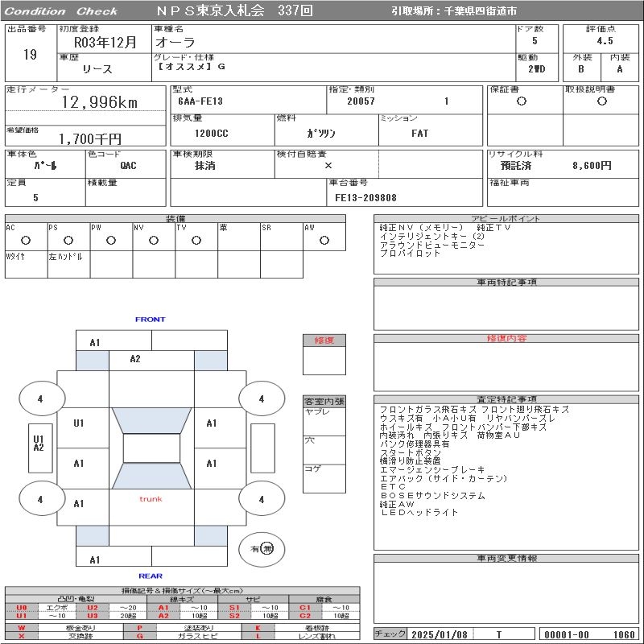Image resolution: width=644 pixels, height=644 pixels.
Task: Select the recycle status 預託済
Action: (x=515, y=166)
